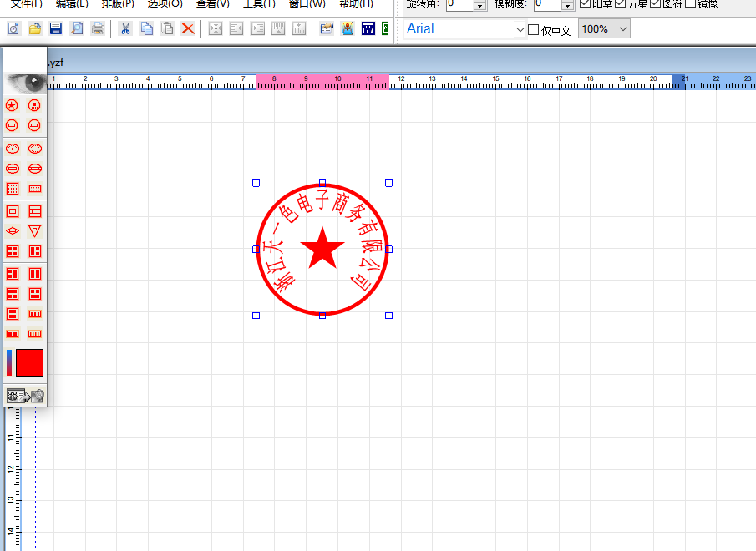Click the red star in seal center
The height and width of the screenshot is (551, 756).
click(322, 249)
